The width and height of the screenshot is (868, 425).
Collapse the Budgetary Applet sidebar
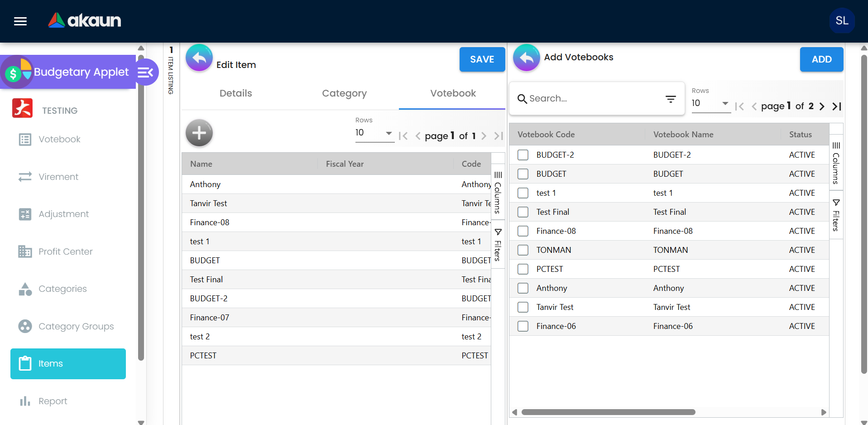[146, 72]
